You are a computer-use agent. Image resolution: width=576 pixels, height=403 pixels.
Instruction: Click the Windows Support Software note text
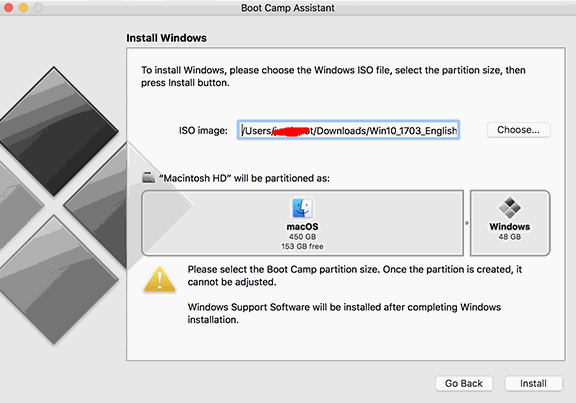coord(344,313)
